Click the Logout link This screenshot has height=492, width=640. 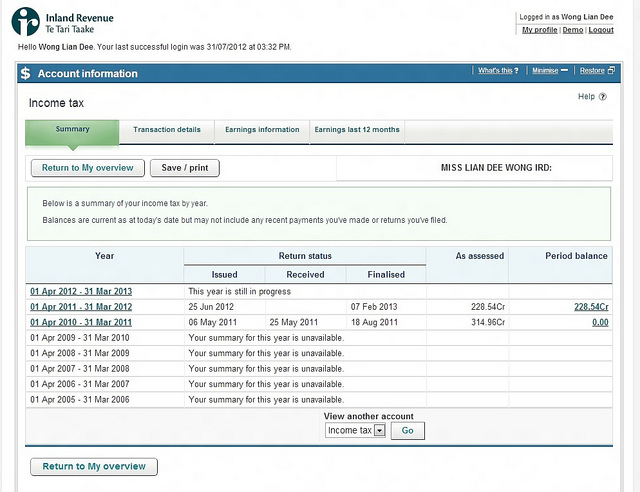(601, 30)
